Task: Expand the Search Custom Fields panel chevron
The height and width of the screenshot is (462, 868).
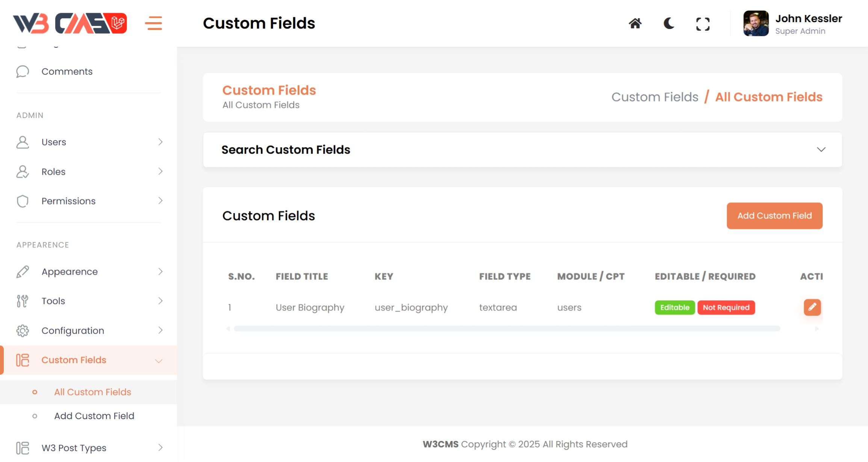Action: pyautogui.click(x=821, y=149)
